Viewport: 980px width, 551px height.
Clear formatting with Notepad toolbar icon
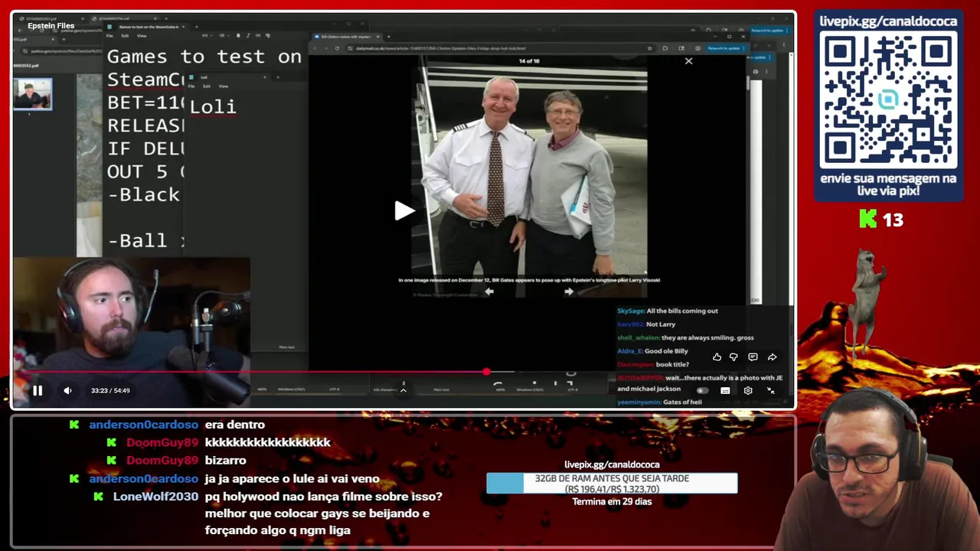pos(267,36)
